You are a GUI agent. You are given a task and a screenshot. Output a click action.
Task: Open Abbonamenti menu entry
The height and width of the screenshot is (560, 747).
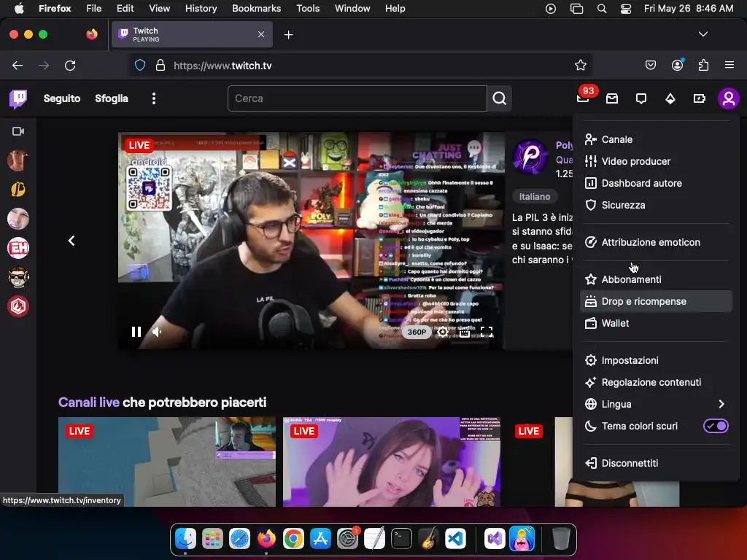point(657,279)
